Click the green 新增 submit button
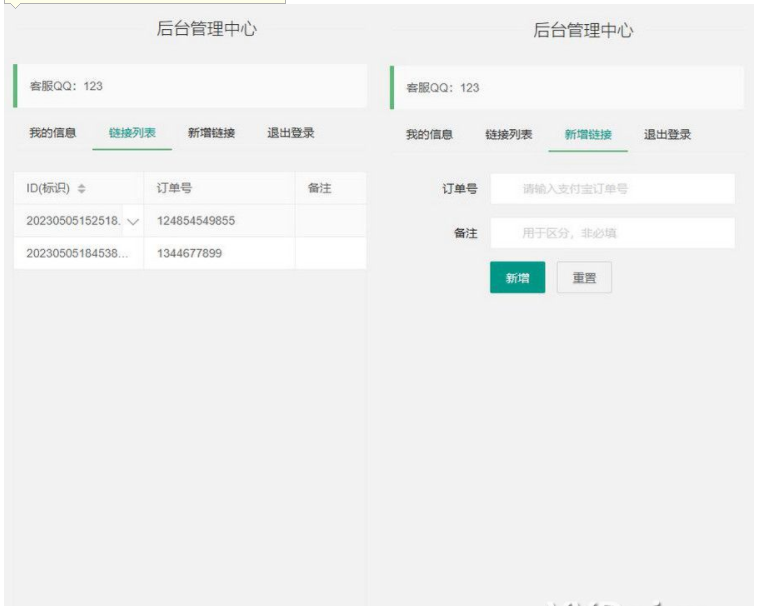759x606 pixels. click(517, 278)
